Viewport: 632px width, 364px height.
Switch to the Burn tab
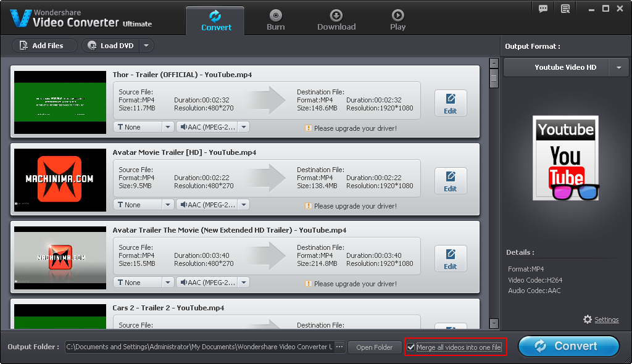coord(275,20)
